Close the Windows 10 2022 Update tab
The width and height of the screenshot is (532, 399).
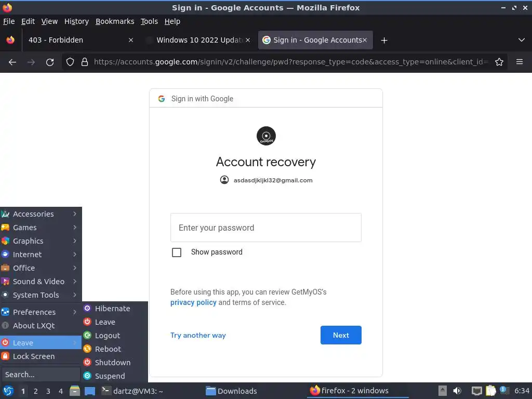pyautogui.click(x=248, y=40)
